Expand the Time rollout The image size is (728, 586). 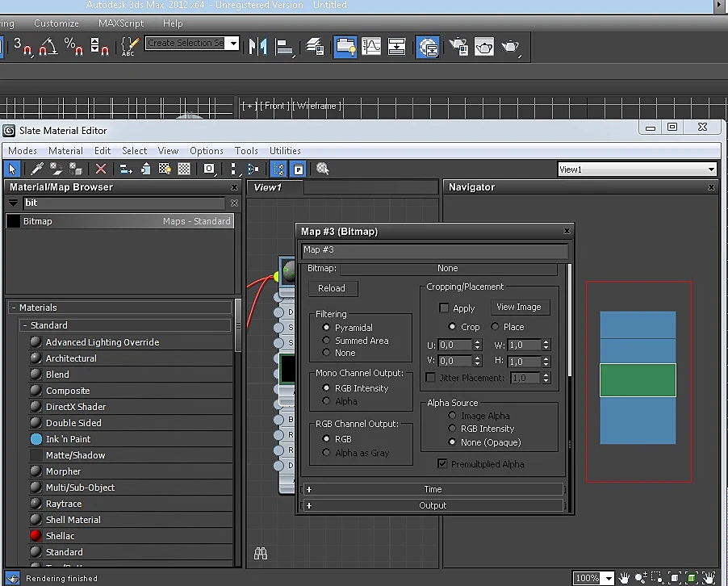(433, 489)
